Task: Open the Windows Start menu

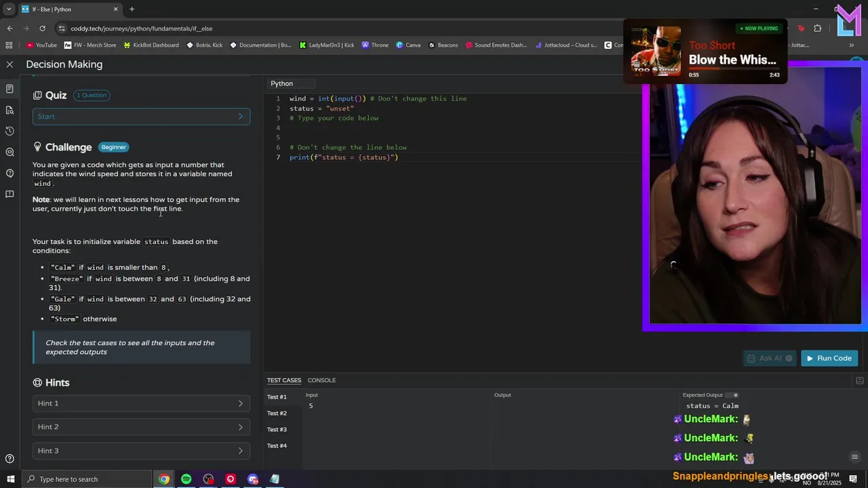Action: [x=10, y=479]
